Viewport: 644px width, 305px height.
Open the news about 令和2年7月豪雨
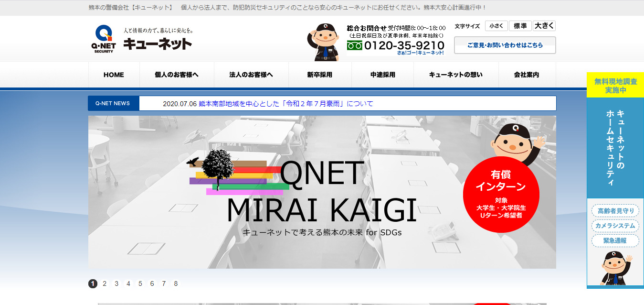click(286, 103)
